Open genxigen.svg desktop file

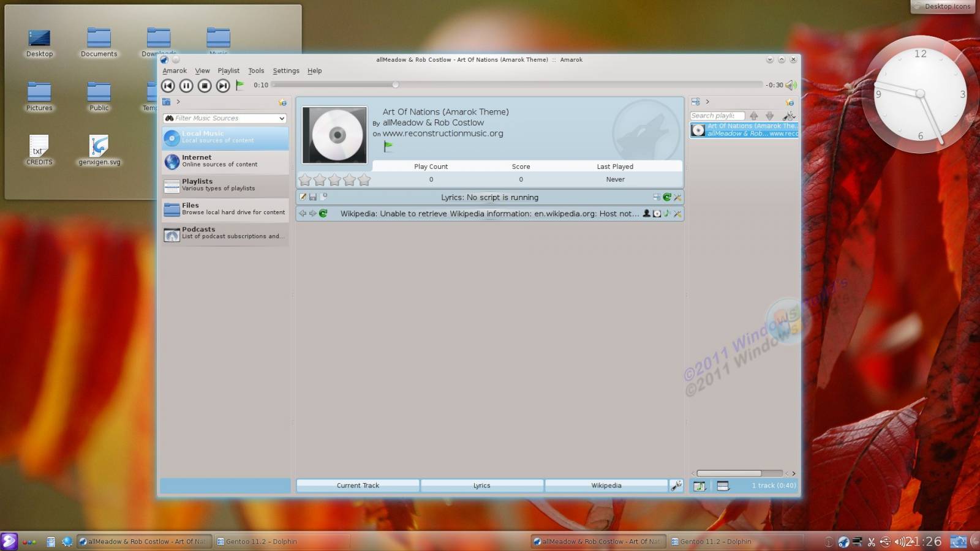coord(99,151)
